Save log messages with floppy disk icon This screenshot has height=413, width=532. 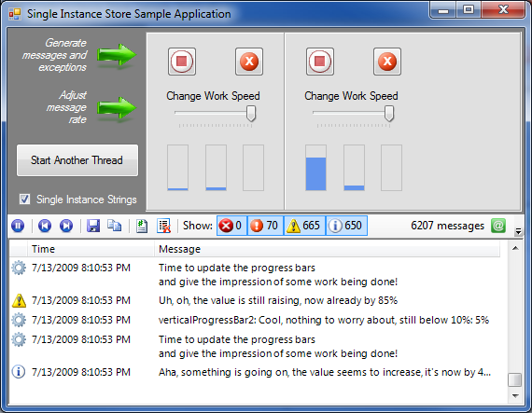[93, 226]
